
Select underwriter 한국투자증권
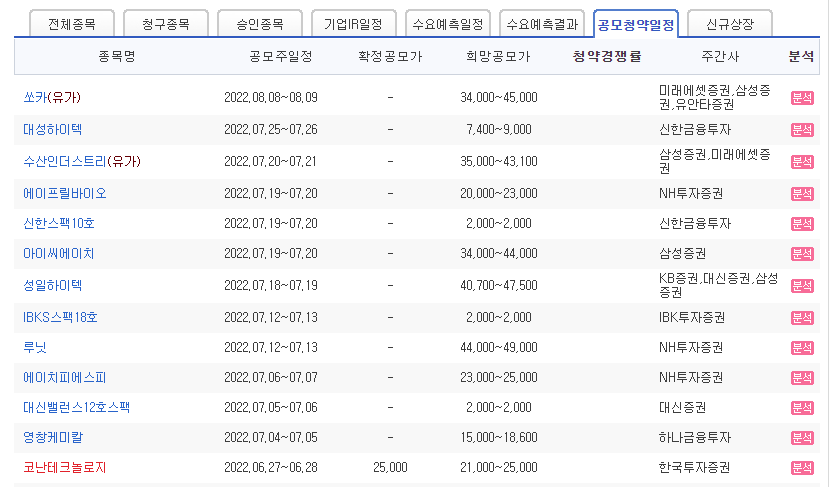[x=694, y=468]
